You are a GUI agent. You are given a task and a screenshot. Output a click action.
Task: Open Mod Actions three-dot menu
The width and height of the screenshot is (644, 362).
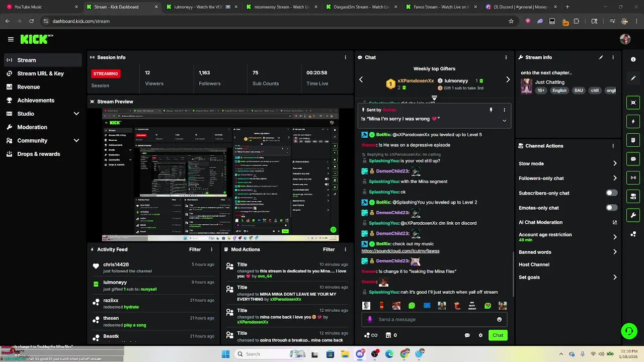click(345, 249)
